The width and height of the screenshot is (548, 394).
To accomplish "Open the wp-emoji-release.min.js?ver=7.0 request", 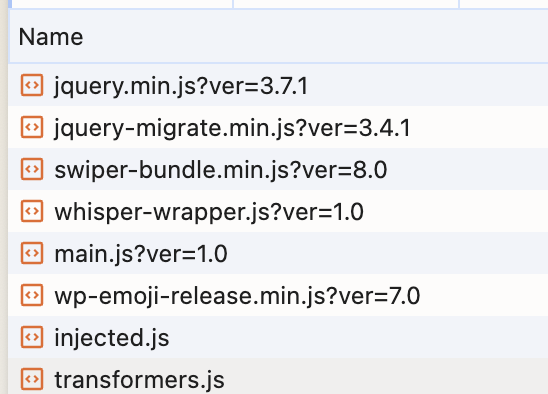I will click(278, 295).
